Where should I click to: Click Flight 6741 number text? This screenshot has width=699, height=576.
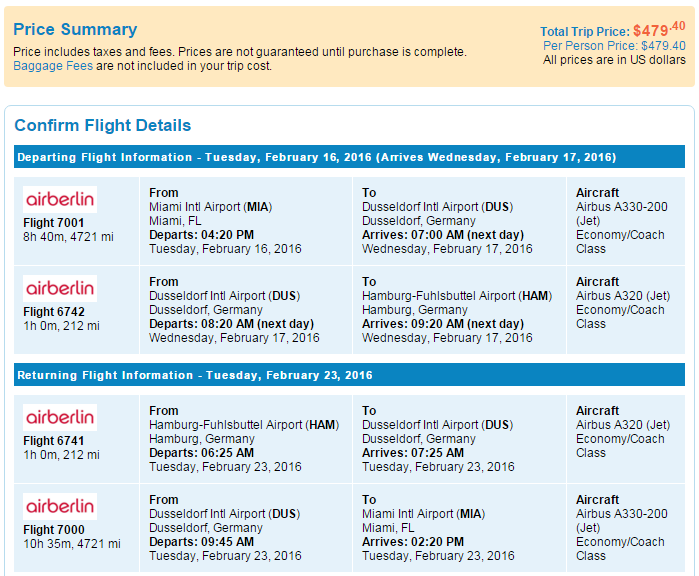[x=54, y=441]
